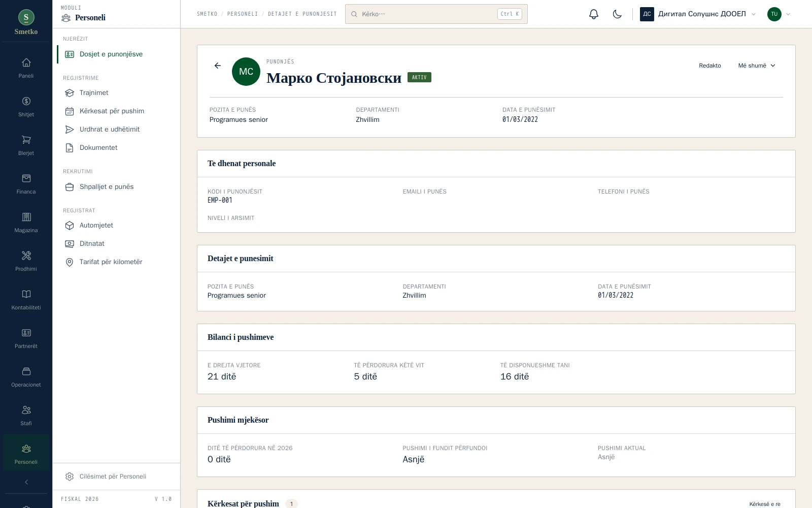Expand the Më shumë dropdown

(x=757, y=66)
